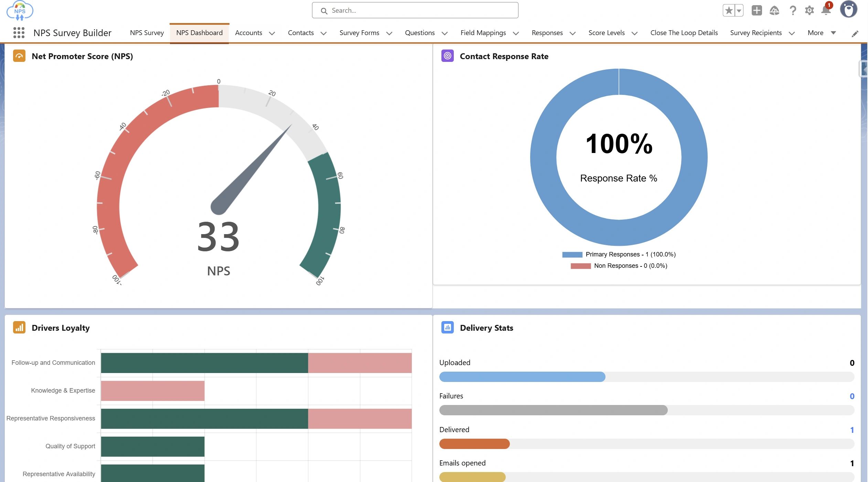Open the Close The Loop Details tab

click(684, 33)
